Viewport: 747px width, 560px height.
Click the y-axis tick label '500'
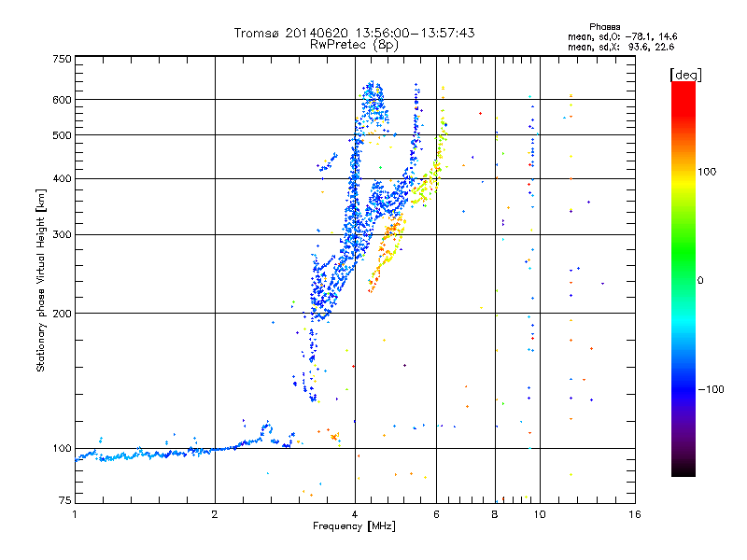[x=62, y=135]
